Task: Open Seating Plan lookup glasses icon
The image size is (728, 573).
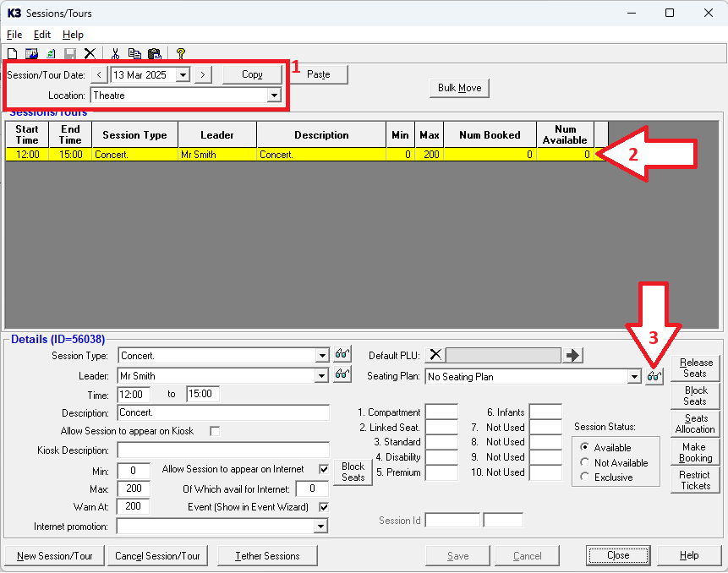Action: click(654, 376)
